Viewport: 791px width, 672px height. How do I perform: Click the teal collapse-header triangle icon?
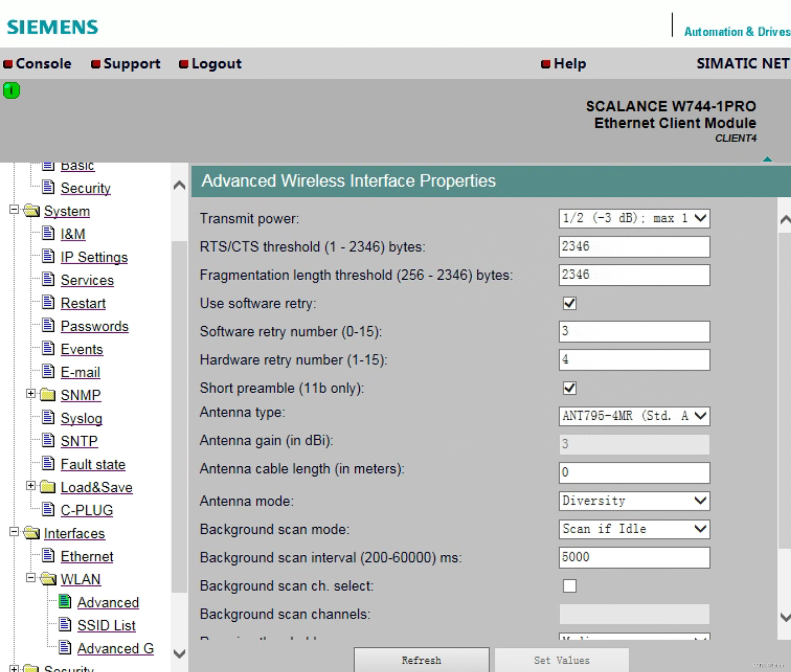tap(767, 159)
